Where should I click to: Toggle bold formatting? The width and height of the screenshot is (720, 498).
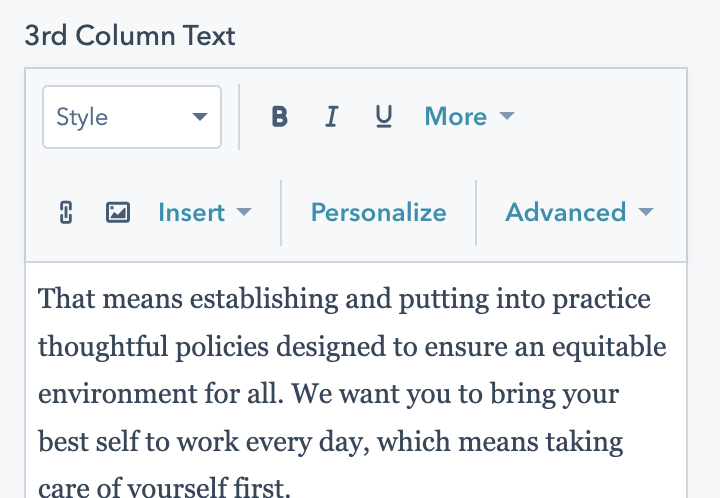coord(280,117)
